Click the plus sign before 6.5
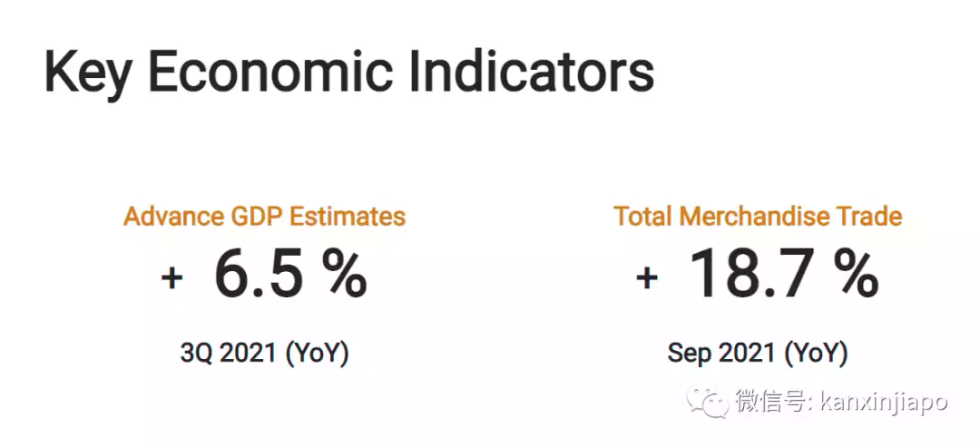 pos(171,277)
